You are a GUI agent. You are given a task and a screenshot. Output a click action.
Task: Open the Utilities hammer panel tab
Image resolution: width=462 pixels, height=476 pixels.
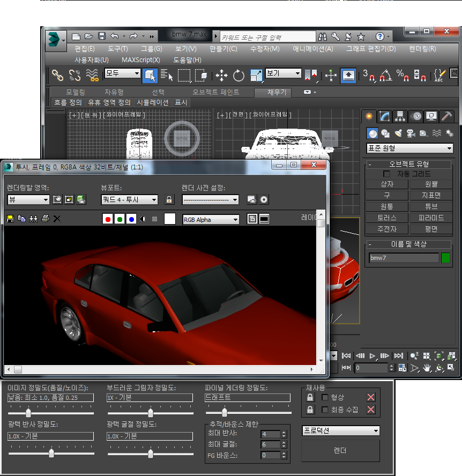[x=447, y=116]
